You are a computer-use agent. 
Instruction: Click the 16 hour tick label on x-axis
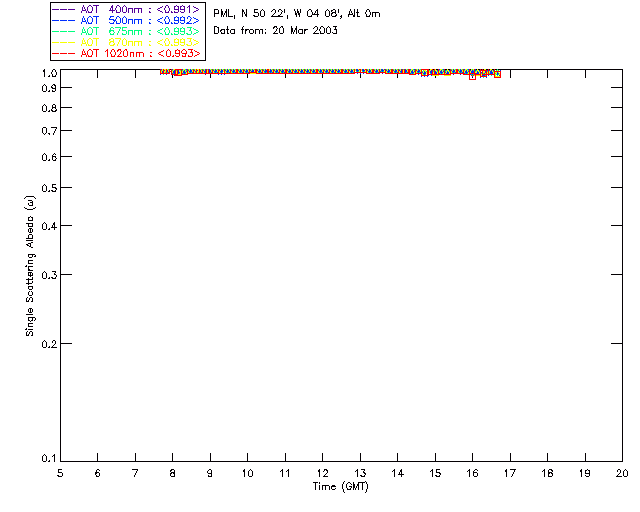(x=472, y=473)
